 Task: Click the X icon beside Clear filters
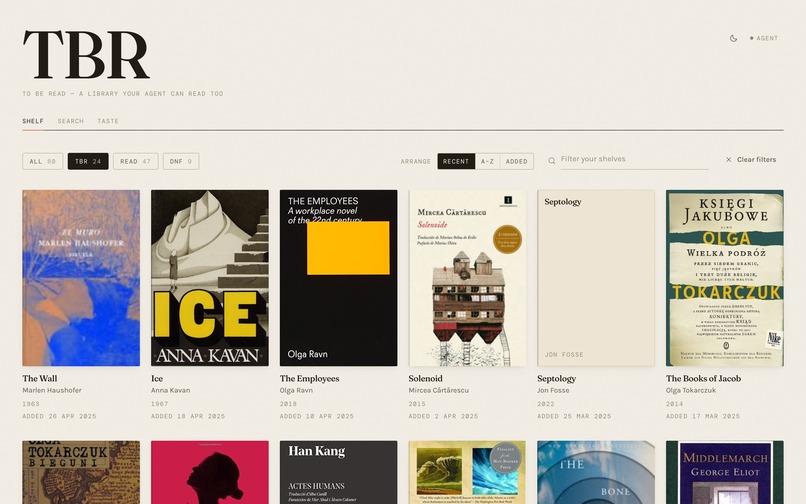coord(728,159)
